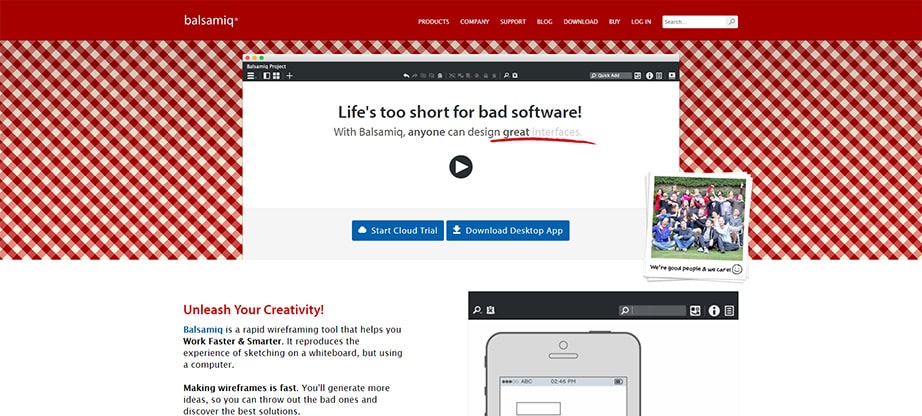The image size is (922, 416).
Task: Open the hamburger menu in the Balsamiq Project toolbar
Action: tap(251, 76)
